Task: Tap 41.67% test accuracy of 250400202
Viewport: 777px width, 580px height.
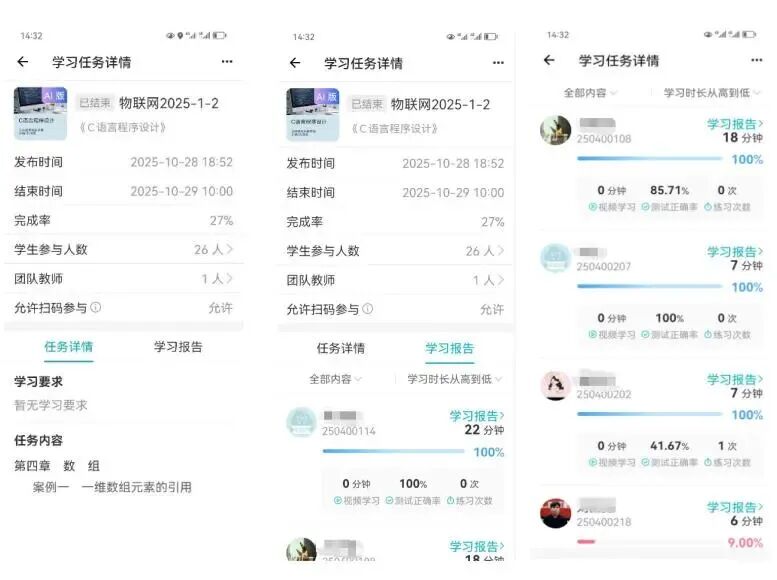Action: pyautogui.click(x=669, y=446)
